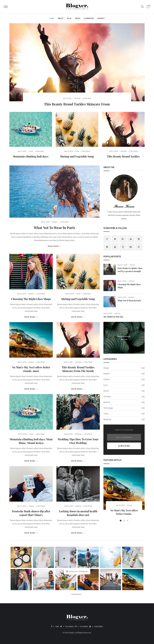Click the Behance icon in the sidebar
Image resolution: width=154 pixels, height=644 pixels.
point(131,247)
